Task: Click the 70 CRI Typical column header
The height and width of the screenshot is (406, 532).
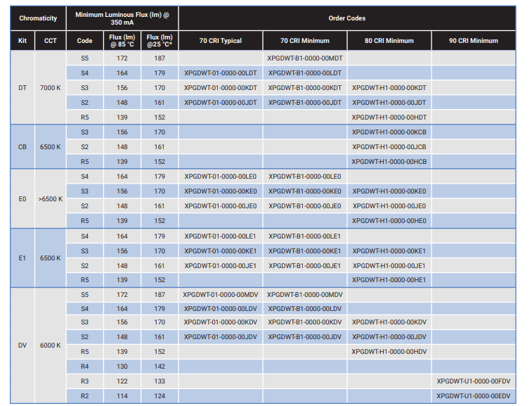Action: tap(221, 41)
